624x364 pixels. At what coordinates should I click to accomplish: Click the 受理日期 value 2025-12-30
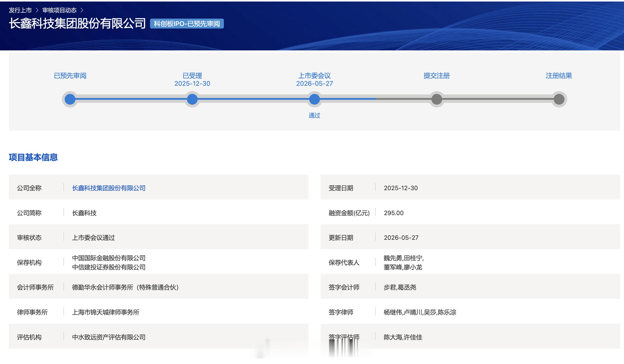(401, 188)
